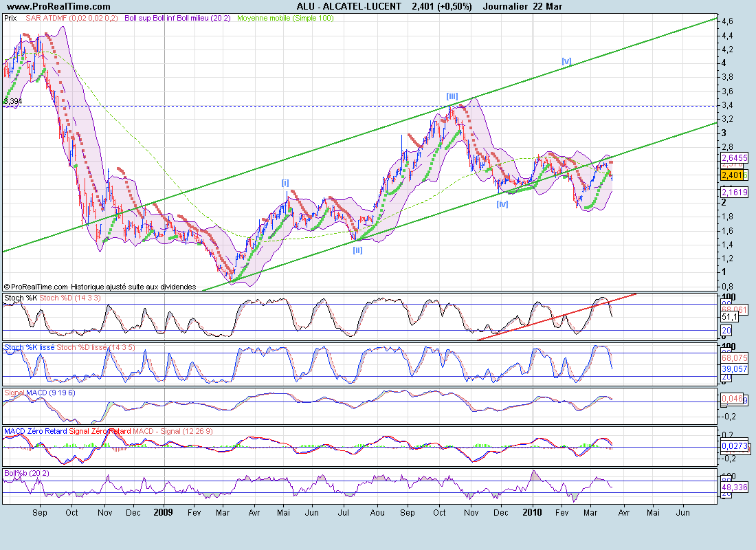This screenshot has width=756, height=550.
Task: Click the Elliott wave [i] marker
Action: point(285,183)
